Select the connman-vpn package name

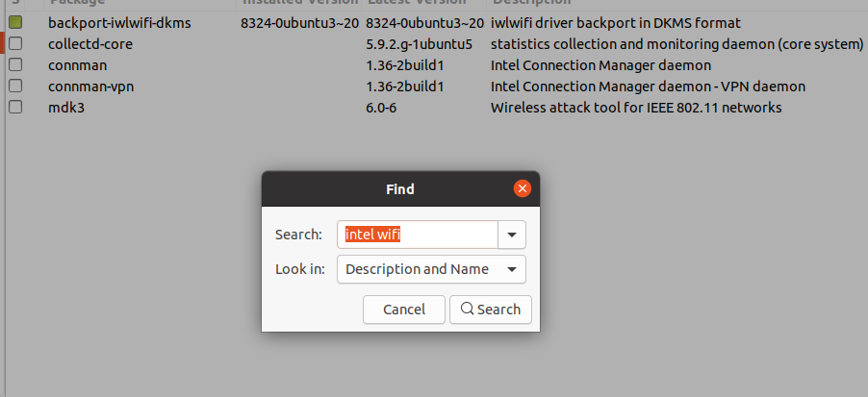point(91,87)
